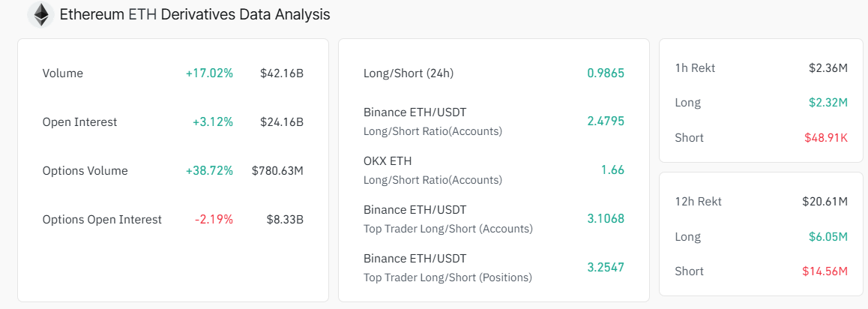Viewport: 868px width, 309px height.
Task: Open the OKX ETH long/short ratio row
Action: 494,170
